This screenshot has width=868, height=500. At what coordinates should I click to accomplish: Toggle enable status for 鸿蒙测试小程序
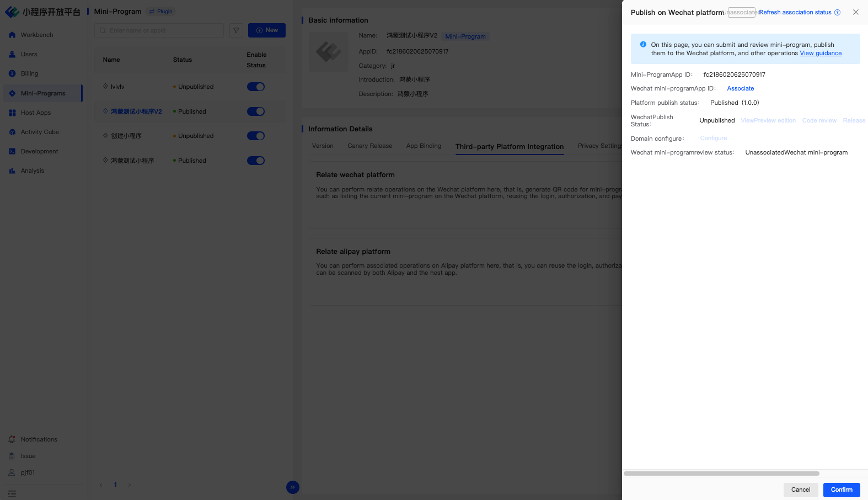click(256, 161)
